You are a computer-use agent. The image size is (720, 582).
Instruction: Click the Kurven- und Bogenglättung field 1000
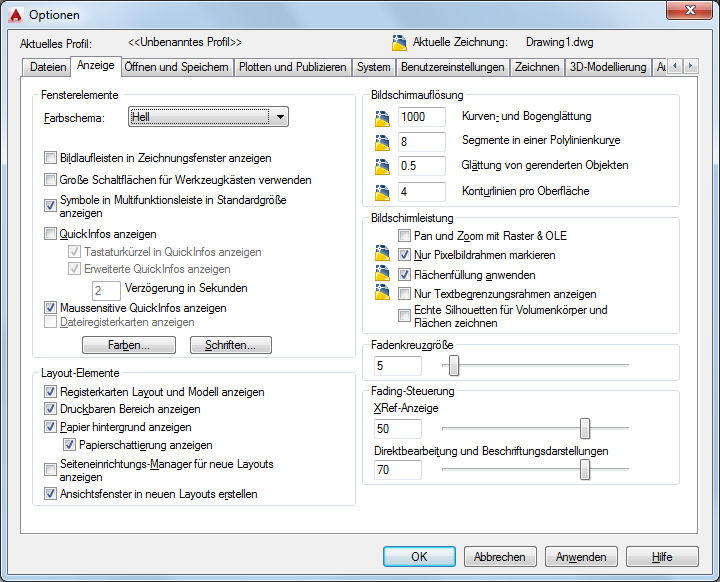coord(422,117)
